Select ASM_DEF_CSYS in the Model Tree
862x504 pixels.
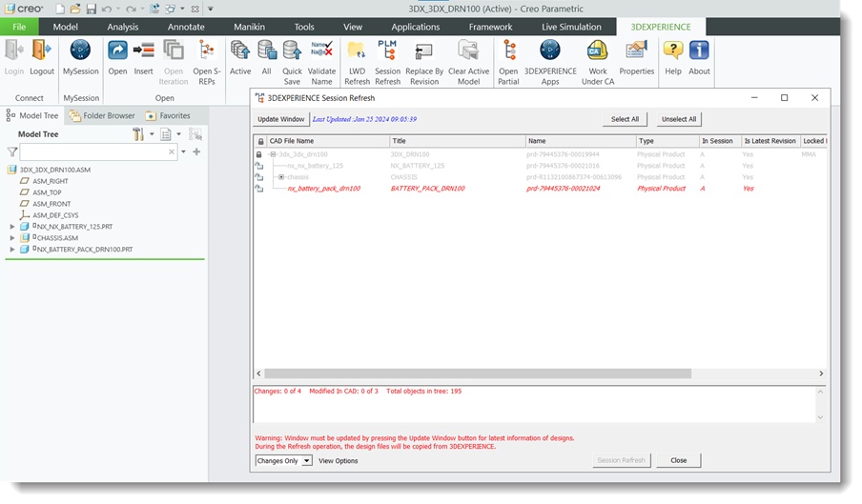[x=55, y=215]
